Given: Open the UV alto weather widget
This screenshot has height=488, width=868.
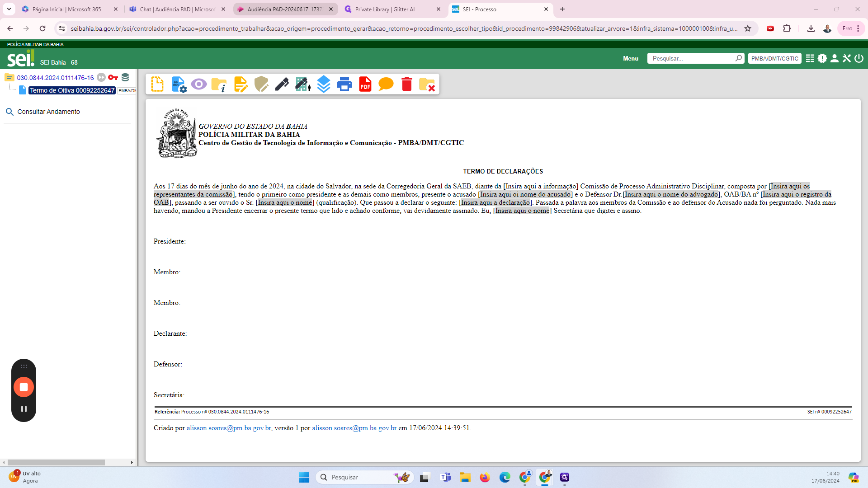Looking at the screenshot, I should click(x=25, y=477).
